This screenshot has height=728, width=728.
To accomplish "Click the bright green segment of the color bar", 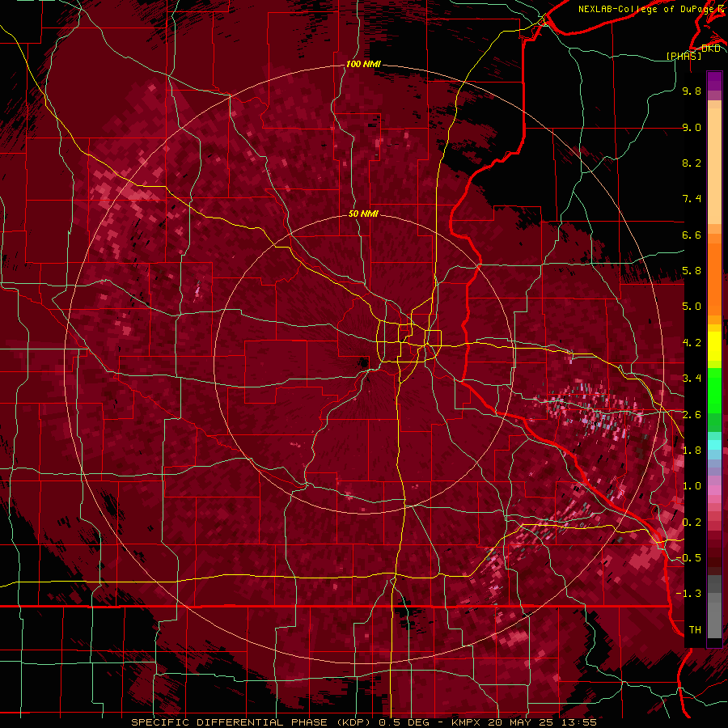I will [714, 389].
